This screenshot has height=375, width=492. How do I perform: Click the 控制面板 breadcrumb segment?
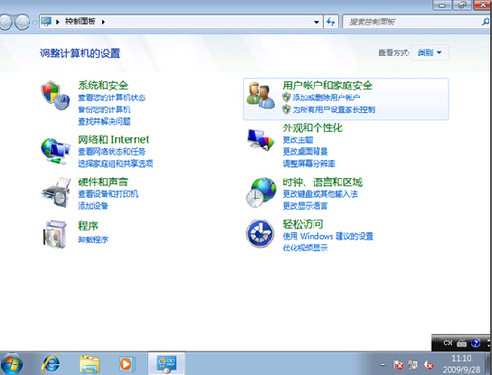(x=80, y=22)
